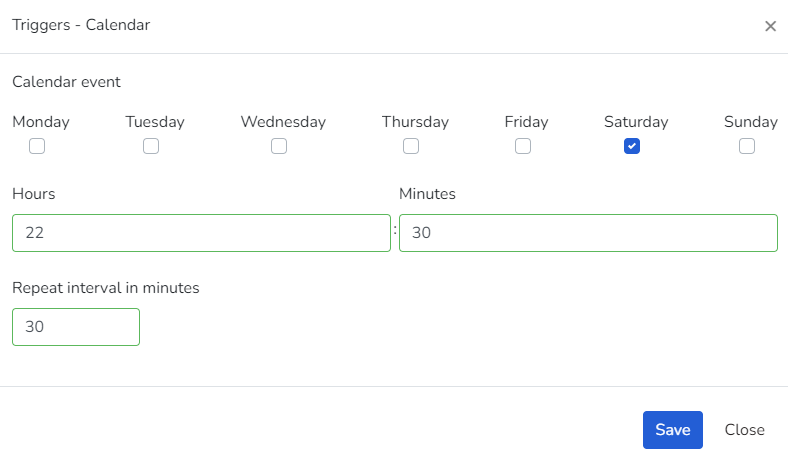Click the Monday label text
The width and height of the screenshot is (788, 463).
[x=41, y=122]
